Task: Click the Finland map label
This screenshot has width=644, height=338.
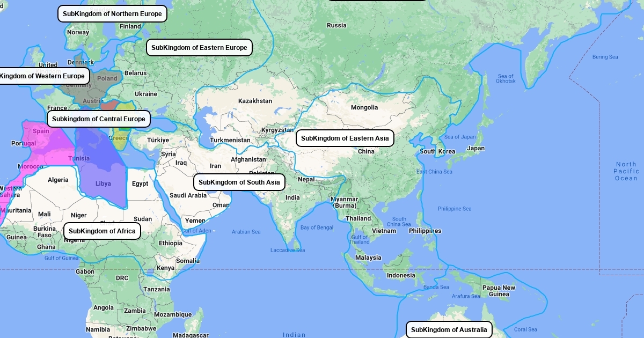Action: click(130, 26)
